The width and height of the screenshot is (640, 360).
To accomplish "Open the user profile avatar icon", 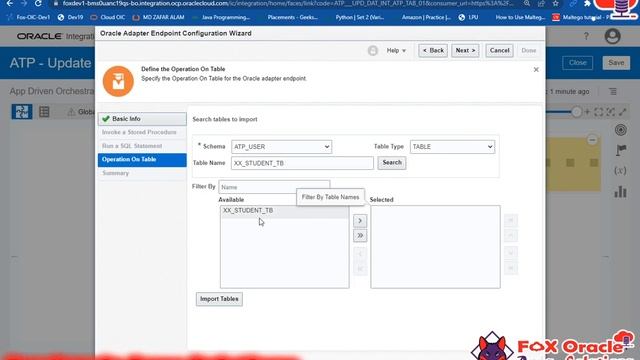I will click(612, 36).
